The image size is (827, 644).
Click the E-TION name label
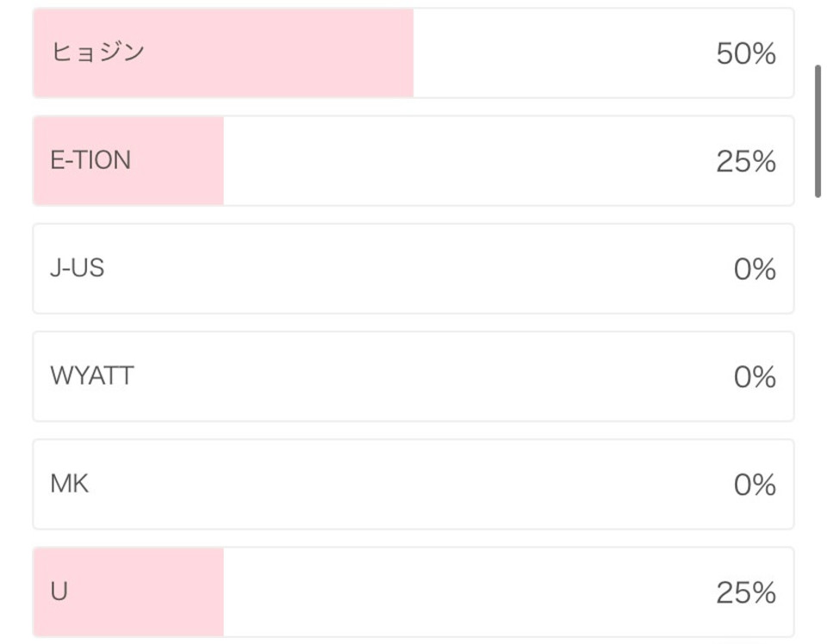(x=90, y=160)
